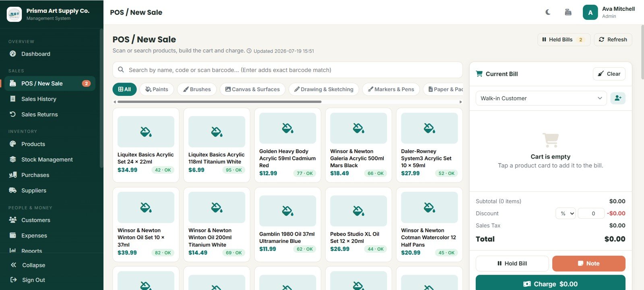The image size is (644, 290).
Task: Add Pebeo Studio XL Oil Set
Action: point(358,225)
